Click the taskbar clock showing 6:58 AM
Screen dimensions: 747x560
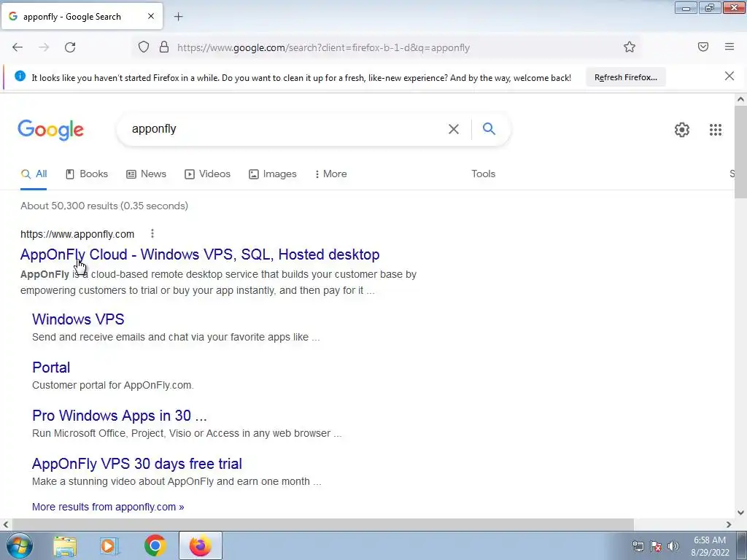click(710, 546)
